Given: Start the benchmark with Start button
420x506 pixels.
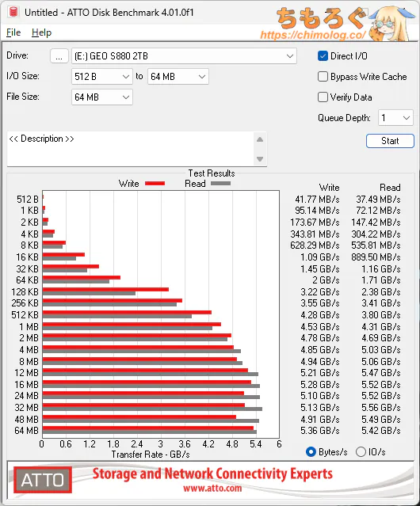Looking at the screenshot, I should [x=390, y=141].
